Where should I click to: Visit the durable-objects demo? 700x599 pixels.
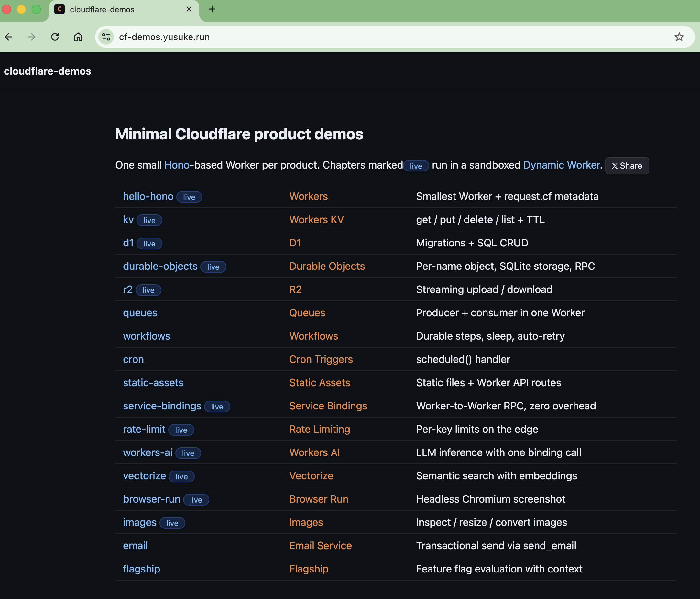(x=160, y=266)
